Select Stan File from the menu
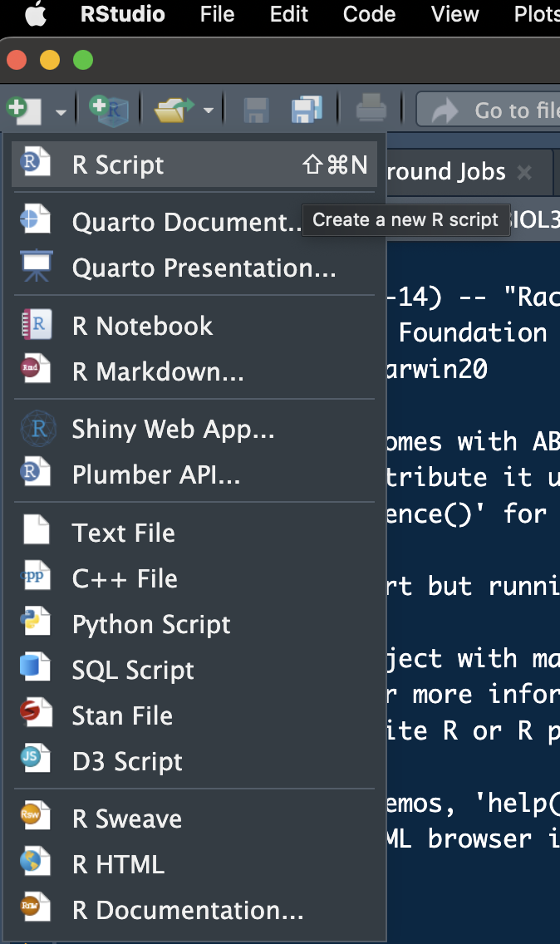This screenshot has height=944, width=560. 194,715
